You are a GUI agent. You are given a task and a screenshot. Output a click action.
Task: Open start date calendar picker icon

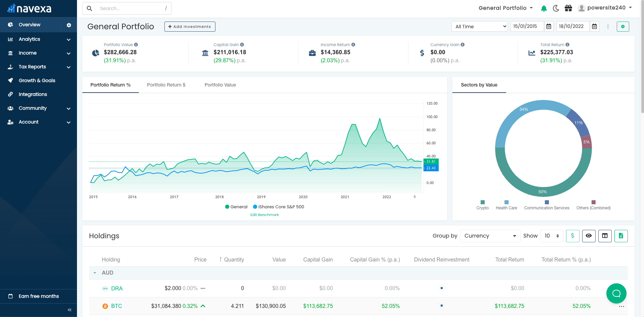point(549,27)
